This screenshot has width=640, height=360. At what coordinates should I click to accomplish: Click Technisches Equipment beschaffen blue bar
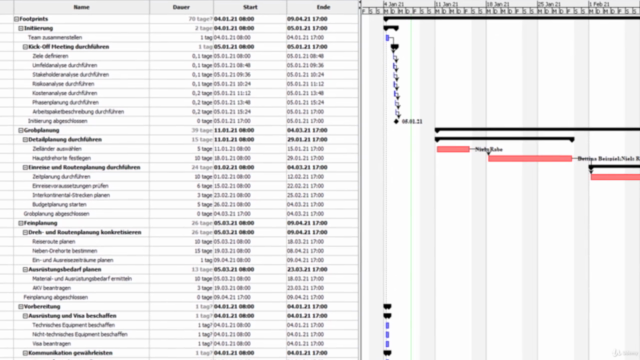[x=387, y=325]
